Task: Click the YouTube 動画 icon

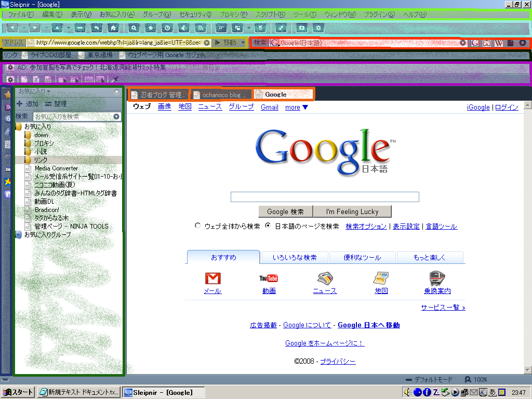Action: [269, 278]
